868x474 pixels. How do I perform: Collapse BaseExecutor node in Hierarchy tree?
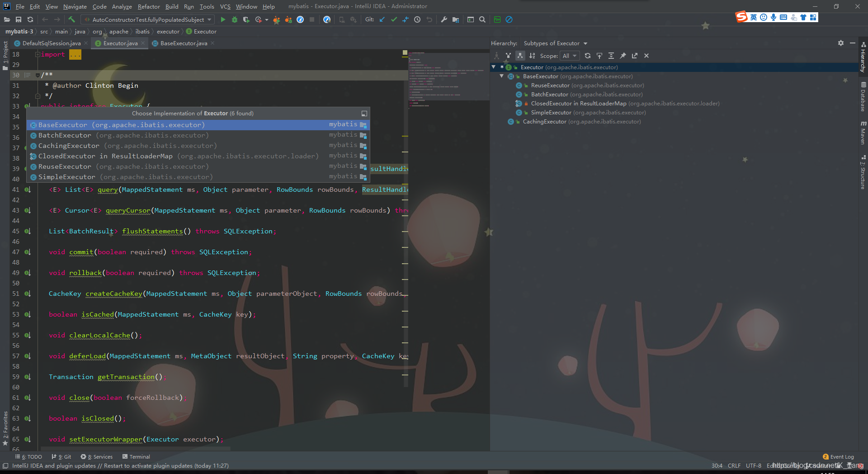(x=502, y=76)
